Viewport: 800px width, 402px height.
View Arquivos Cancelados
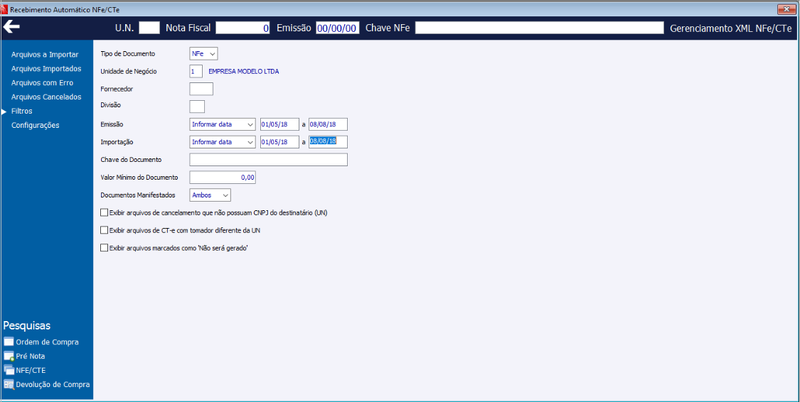click(46, 97)
